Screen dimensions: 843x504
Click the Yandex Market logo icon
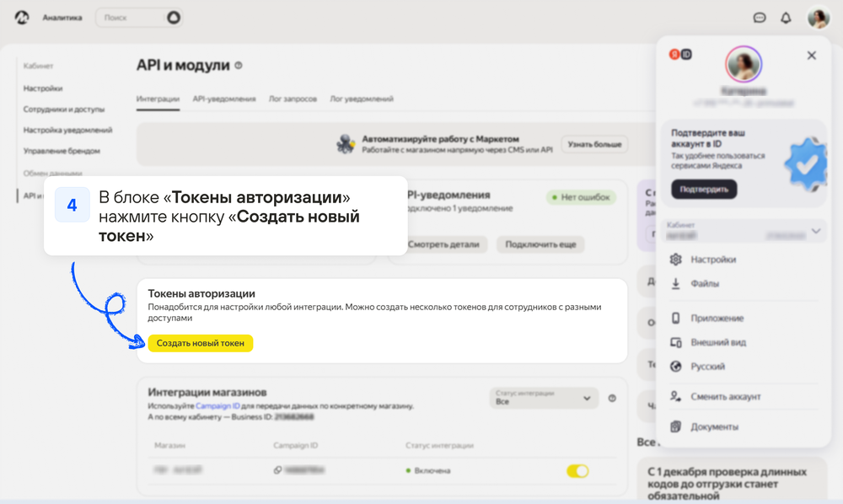pyautogui.click(x=22, y=17)
